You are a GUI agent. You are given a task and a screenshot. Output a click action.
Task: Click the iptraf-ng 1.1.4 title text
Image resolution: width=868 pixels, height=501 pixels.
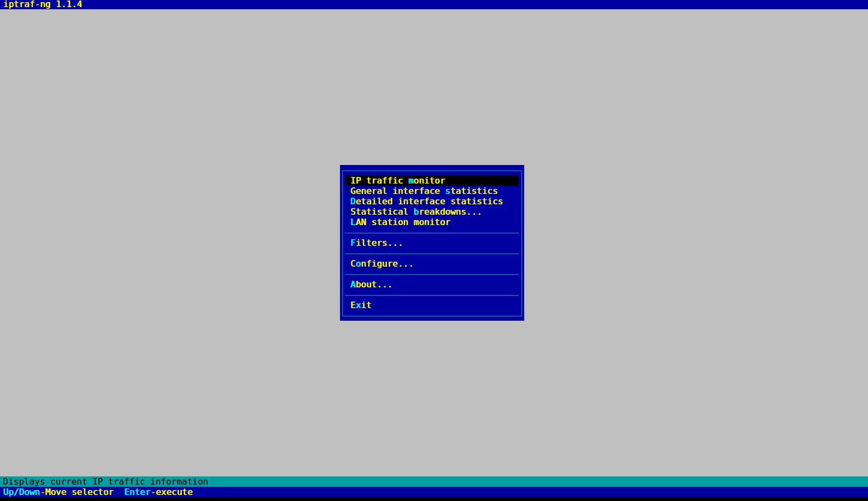pyautogui.click(x=43, y=4)
